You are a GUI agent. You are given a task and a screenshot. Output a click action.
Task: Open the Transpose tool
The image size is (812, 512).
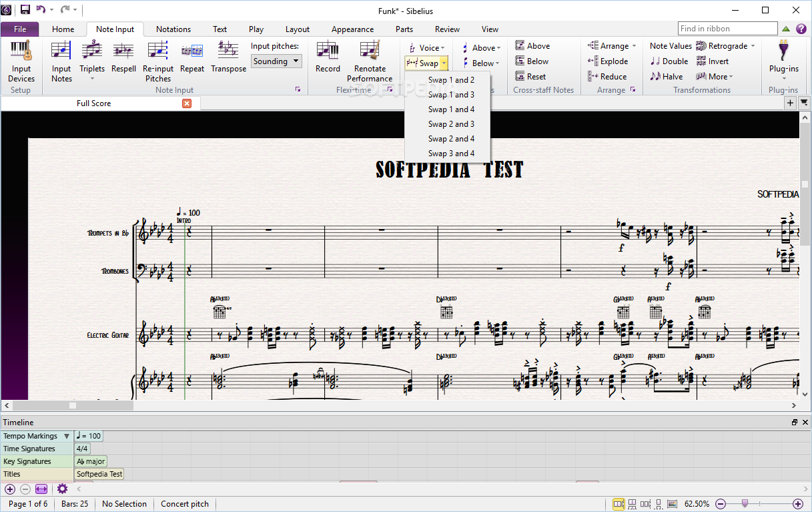point(228,57)
